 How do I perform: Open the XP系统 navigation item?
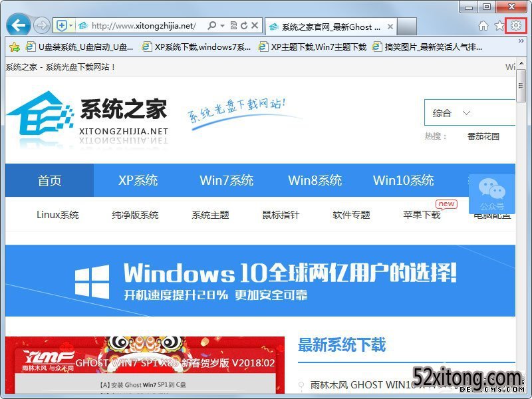click(138, 180)
